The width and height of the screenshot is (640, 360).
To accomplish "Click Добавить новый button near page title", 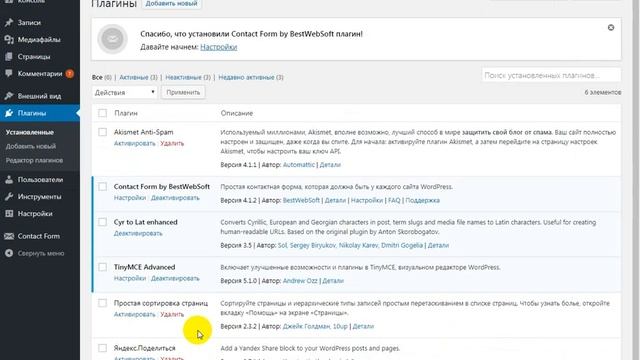I will (x=171, y=4).
